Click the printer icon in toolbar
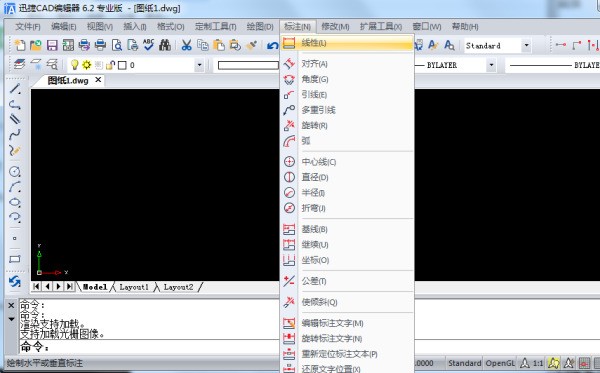 (x=100, y=45)
